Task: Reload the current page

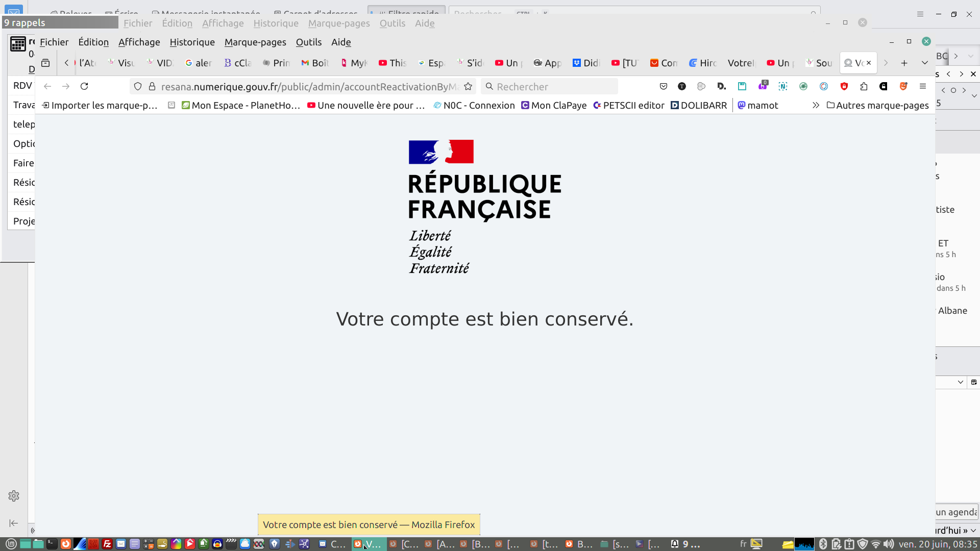Action: pyautogui.click(x=84, y=87)
